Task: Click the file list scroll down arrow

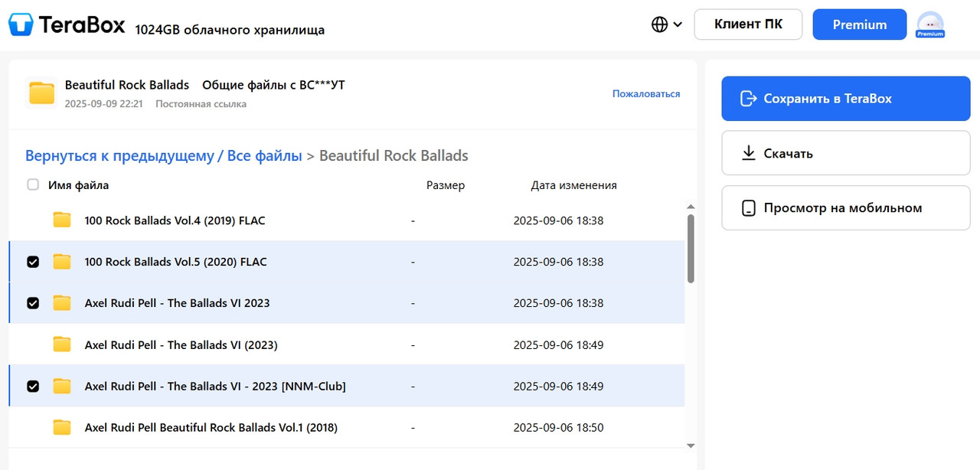Action: point(691,445)
